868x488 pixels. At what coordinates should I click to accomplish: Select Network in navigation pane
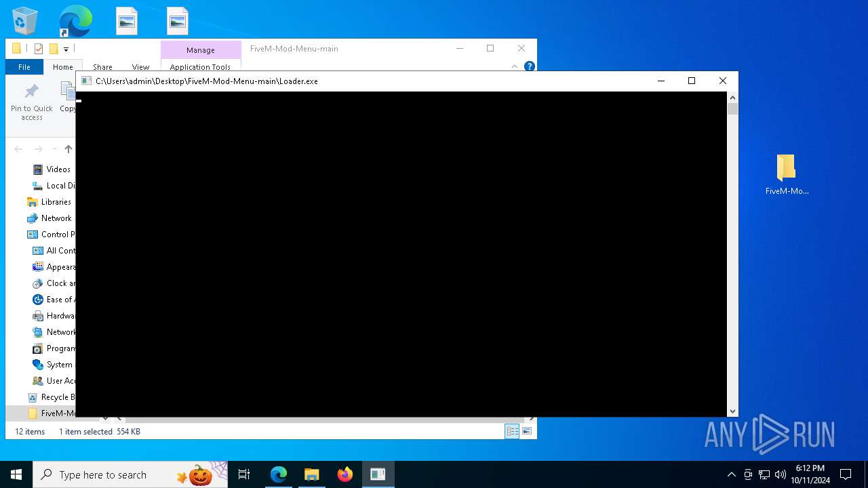50,218
